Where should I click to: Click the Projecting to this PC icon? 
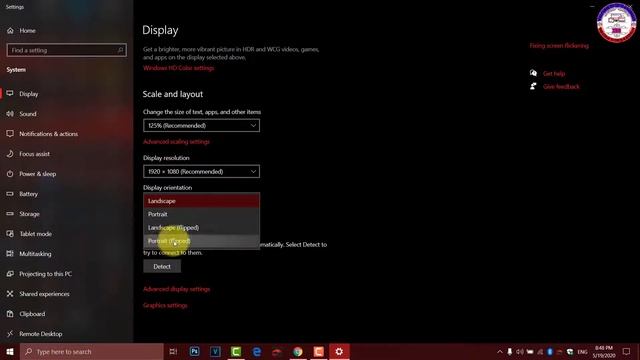coord(10,273)
